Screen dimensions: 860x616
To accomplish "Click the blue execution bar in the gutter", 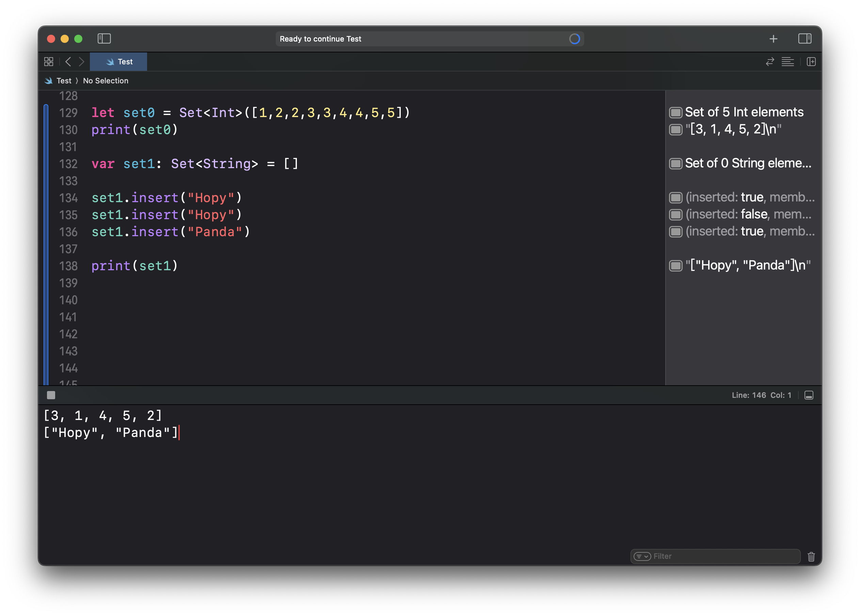I will (46, 244).
